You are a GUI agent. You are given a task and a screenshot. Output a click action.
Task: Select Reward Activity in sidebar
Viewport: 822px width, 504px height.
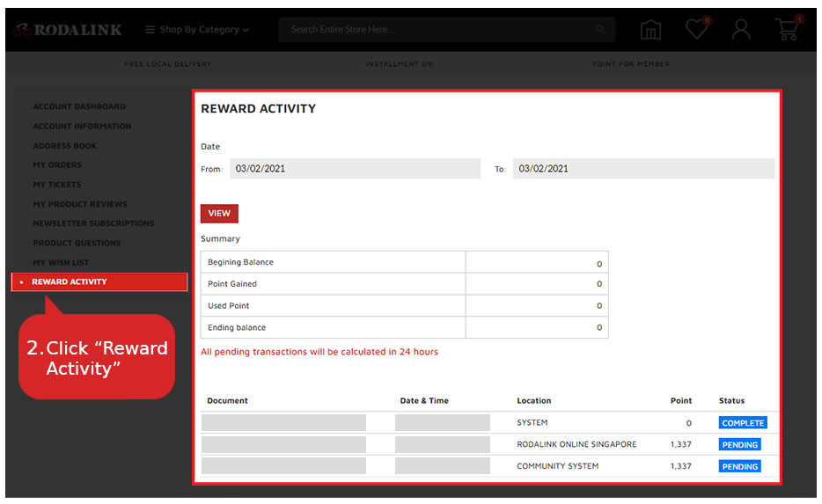coord(70,282)
